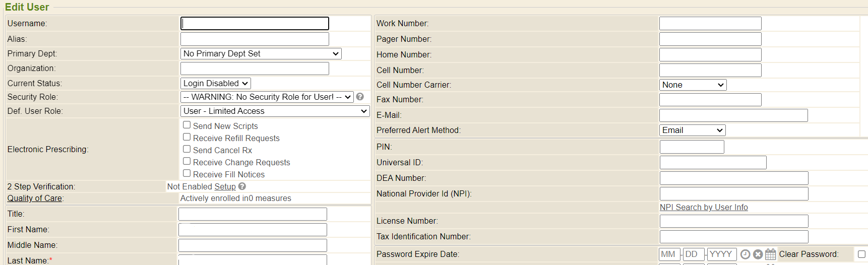The image size is (868, 265).
Task: Follow the Quality of Care link
Action: pyautogui.click(x=35, y=198)
